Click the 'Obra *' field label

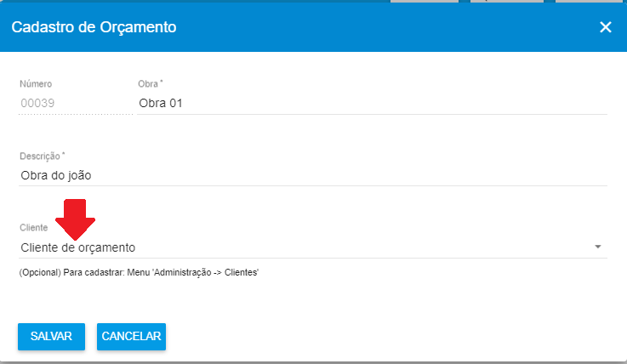point(151,84)
